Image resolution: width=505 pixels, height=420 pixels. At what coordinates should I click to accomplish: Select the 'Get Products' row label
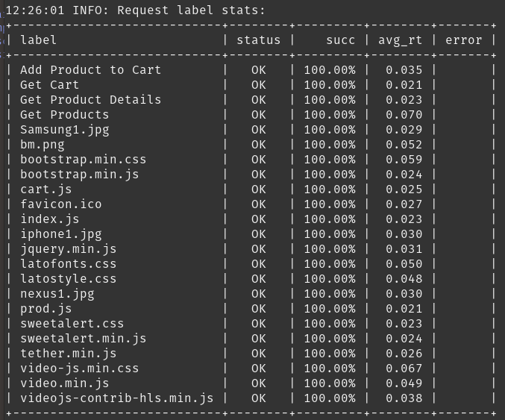pos(64,115)
